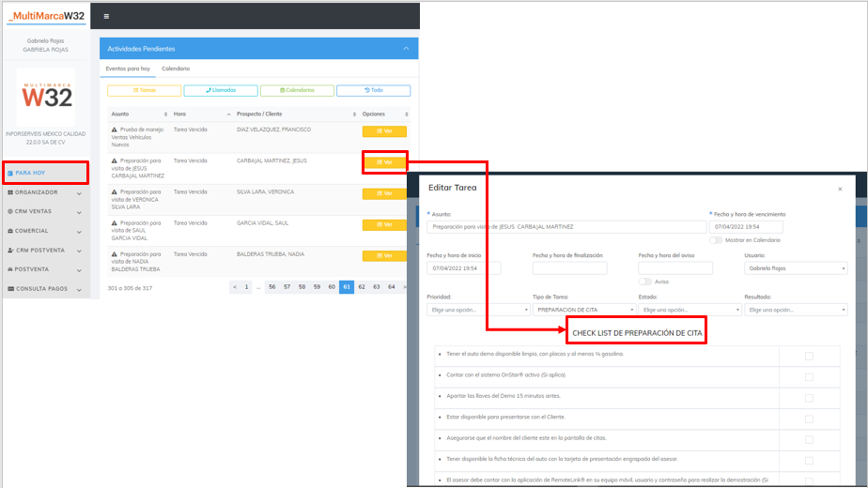Filter by Calendarios

(297, 90)
